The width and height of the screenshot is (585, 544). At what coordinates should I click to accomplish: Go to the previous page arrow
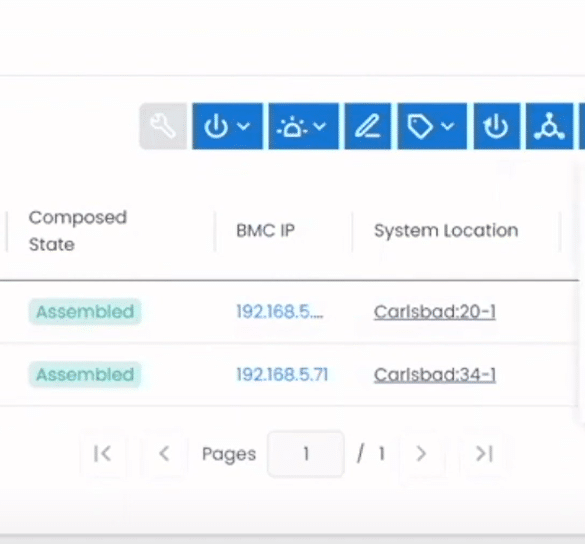click(164, 454)
